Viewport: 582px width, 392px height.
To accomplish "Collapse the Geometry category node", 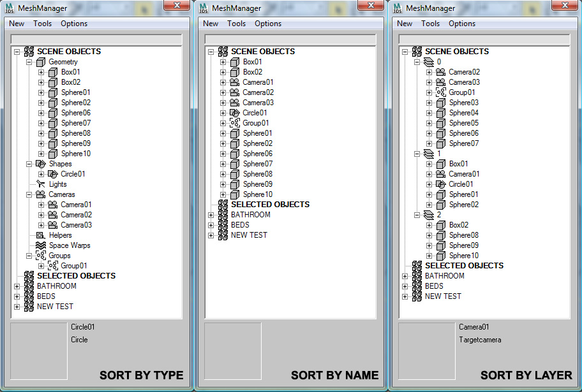I will pyautogui.click(x=29, y=62).
